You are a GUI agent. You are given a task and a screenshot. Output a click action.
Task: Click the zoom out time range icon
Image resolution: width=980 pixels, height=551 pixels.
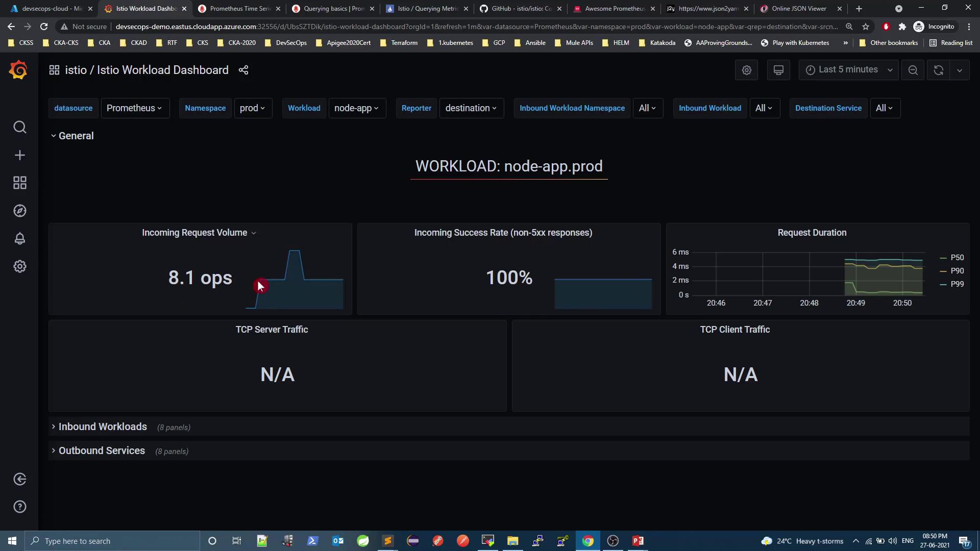pyautogui.click(x=913, y=70)
